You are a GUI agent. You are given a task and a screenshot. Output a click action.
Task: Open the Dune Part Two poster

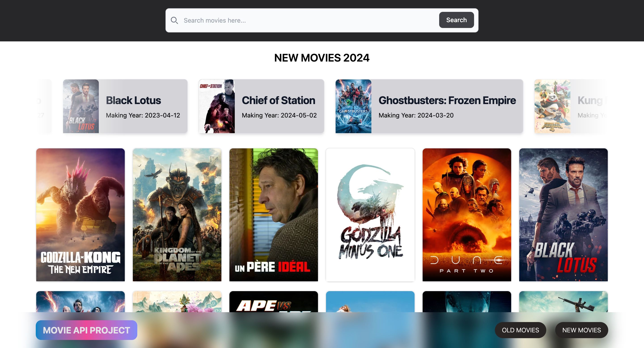467,215
